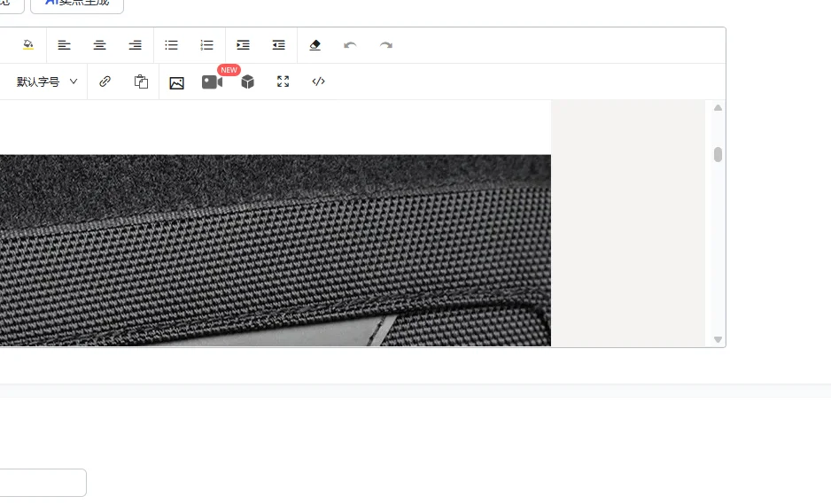This screenshot has width=831, height=504.
Task: Click the editor scrollbar down arrow
Action: 718,340
